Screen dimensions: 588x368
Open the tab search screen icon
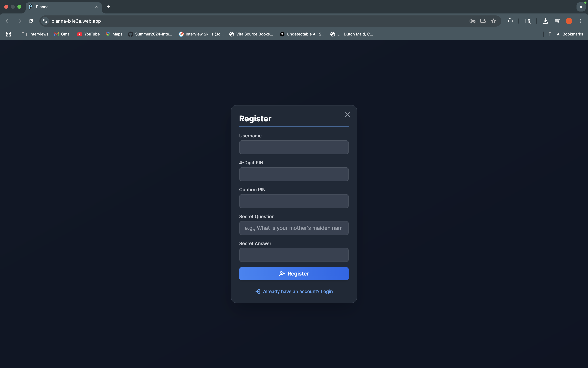click(x=527, y=21)
